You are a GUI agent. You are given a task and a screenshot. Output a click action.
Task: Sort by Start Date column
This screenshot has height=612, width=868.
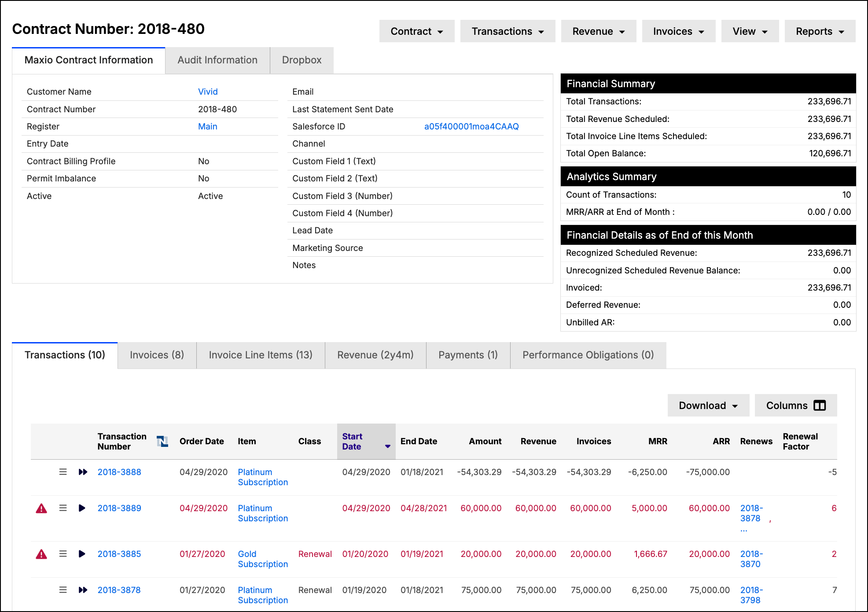click(x=366, y=442)
